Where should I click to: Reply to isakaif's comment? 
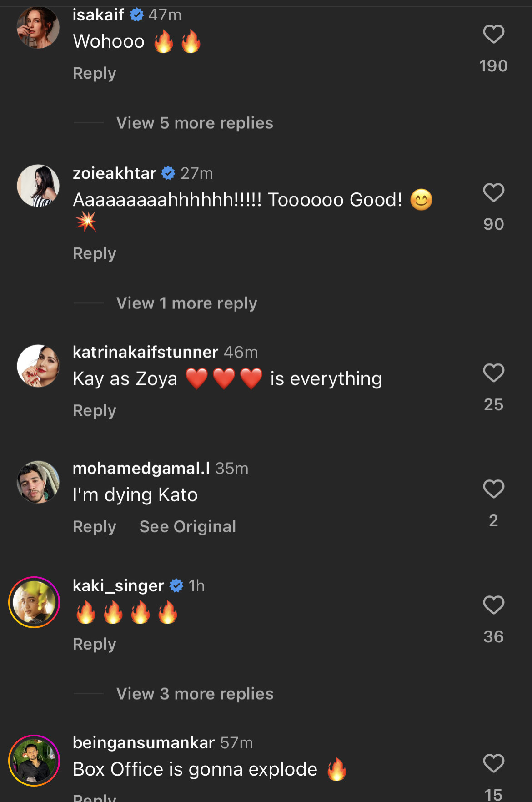pyautogui.click(x=95, y=73)
